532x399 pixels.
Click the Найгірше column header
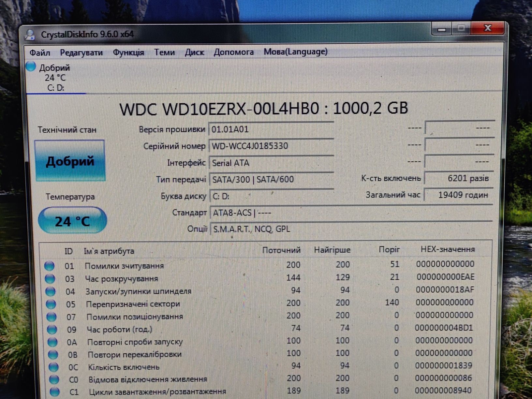[x=332, y=250]
